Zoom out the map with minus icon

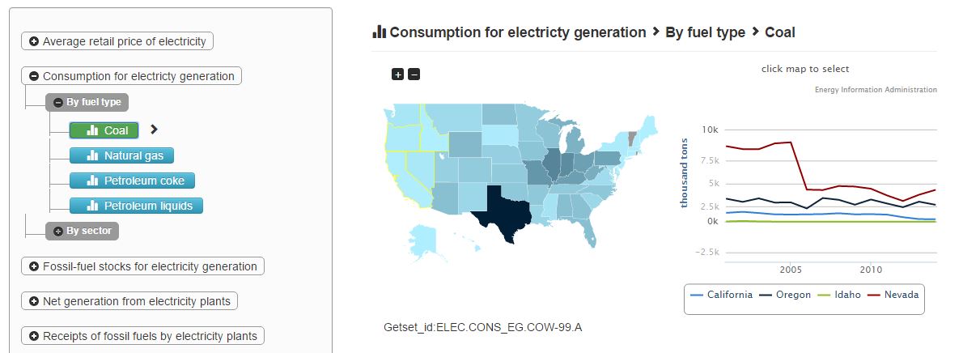[414, 74]
